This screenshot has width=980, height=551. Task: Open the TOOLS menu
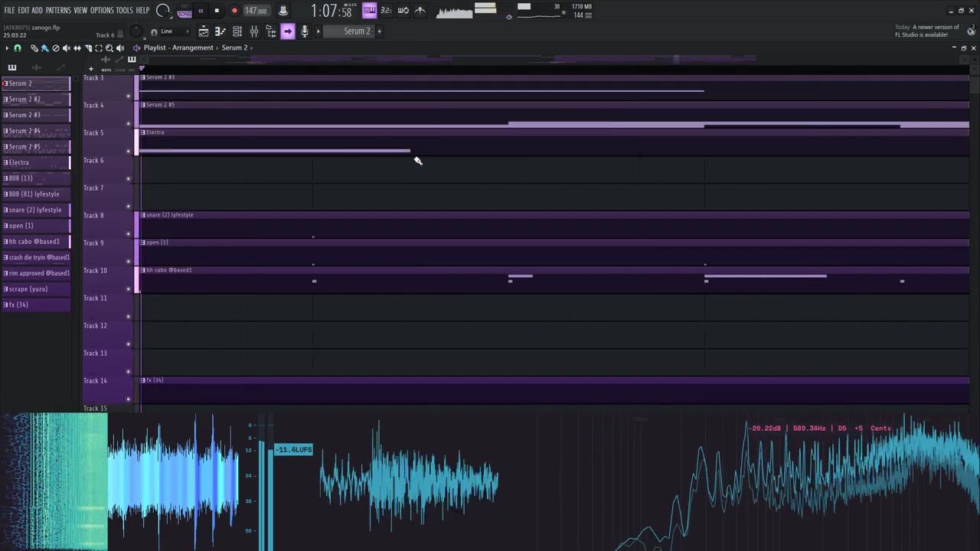[124, 10]
